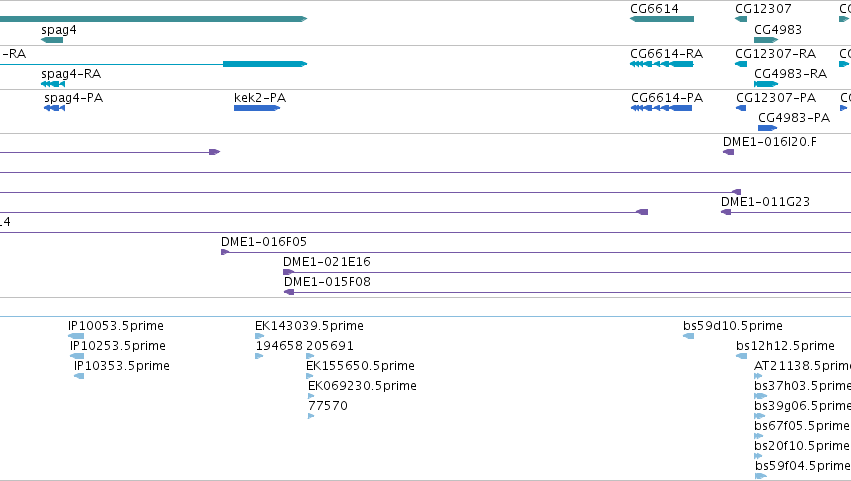Click the CG4983-RA transcript label
851x481 pixels.
coord(791,73)
